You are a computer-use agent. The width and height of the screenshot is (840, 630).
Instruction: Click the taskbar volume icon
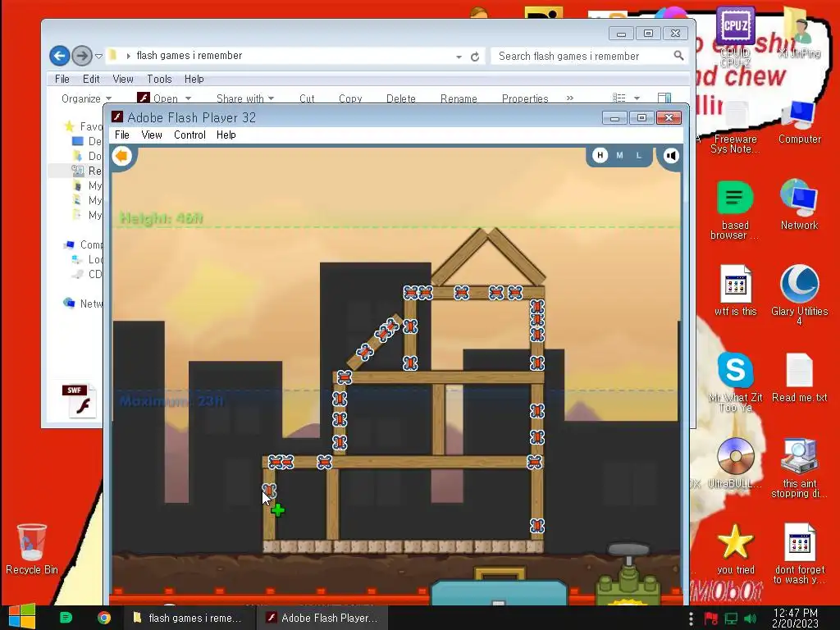click(x=750, y=619)
